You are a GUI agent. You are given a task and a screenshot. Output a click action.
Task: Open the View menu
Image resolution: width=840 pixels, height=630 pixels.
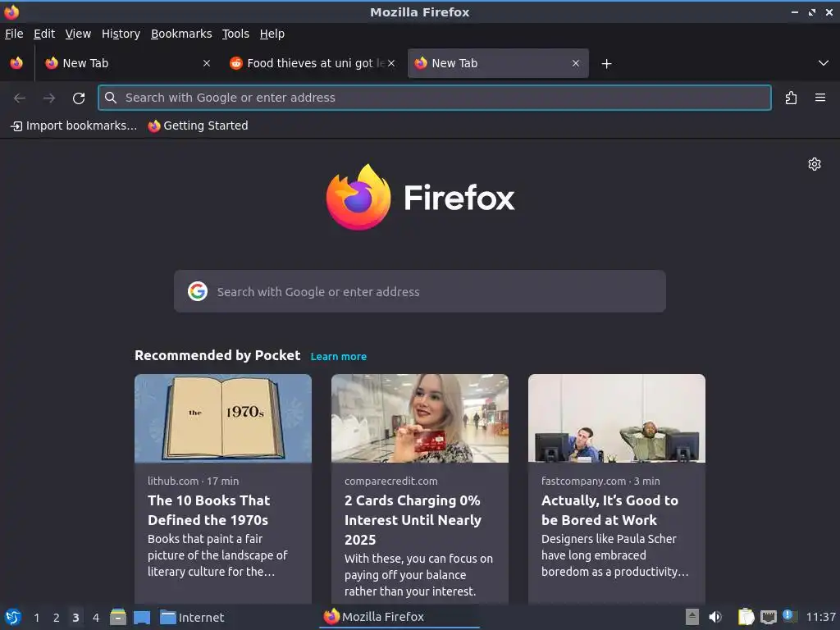78,34
